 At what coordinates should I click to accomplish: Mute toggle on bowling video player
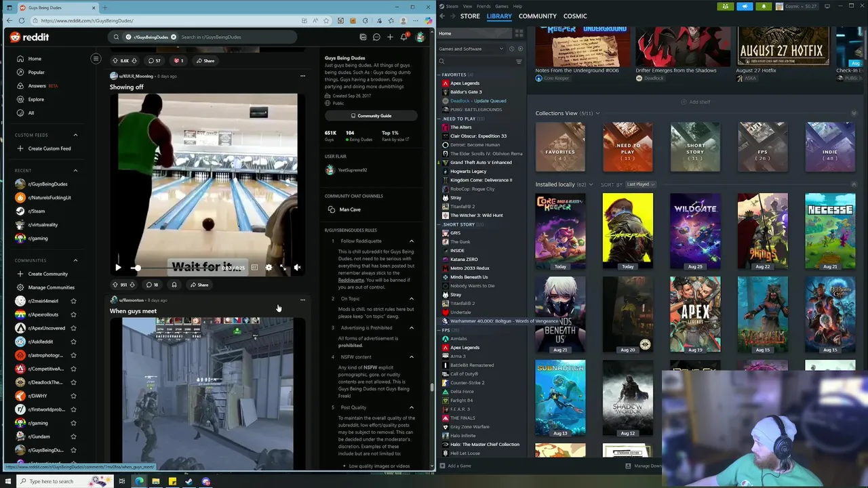click(297, 268)
